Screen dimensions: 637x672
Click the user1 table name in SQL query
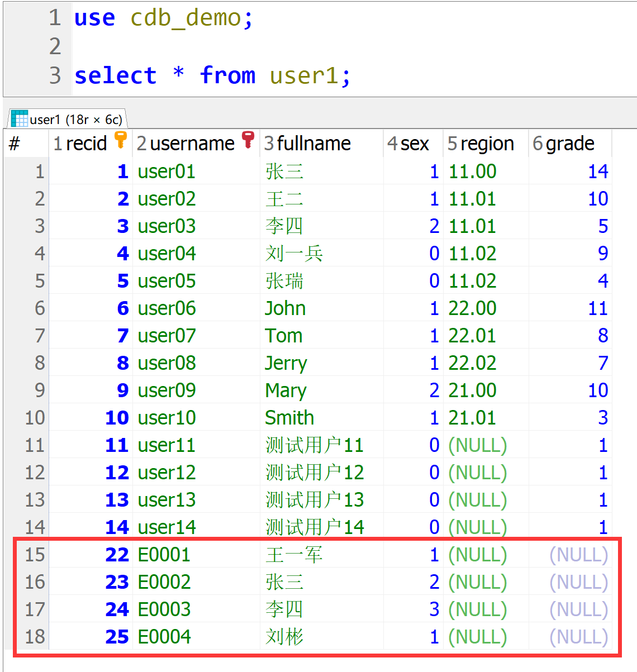coord(304,75)
